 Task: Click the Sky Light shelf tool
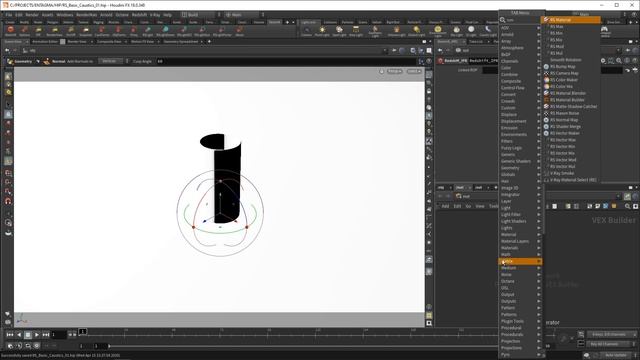pos(456,31)
